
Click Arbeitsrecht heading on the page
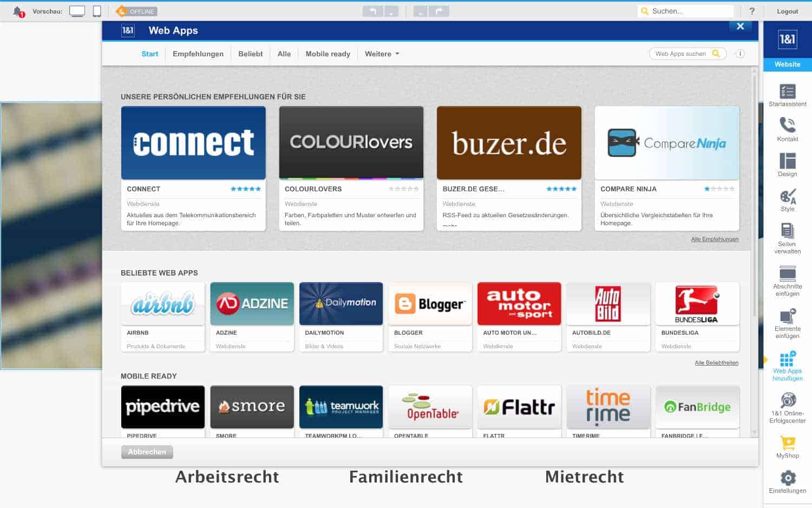(227, 477)
